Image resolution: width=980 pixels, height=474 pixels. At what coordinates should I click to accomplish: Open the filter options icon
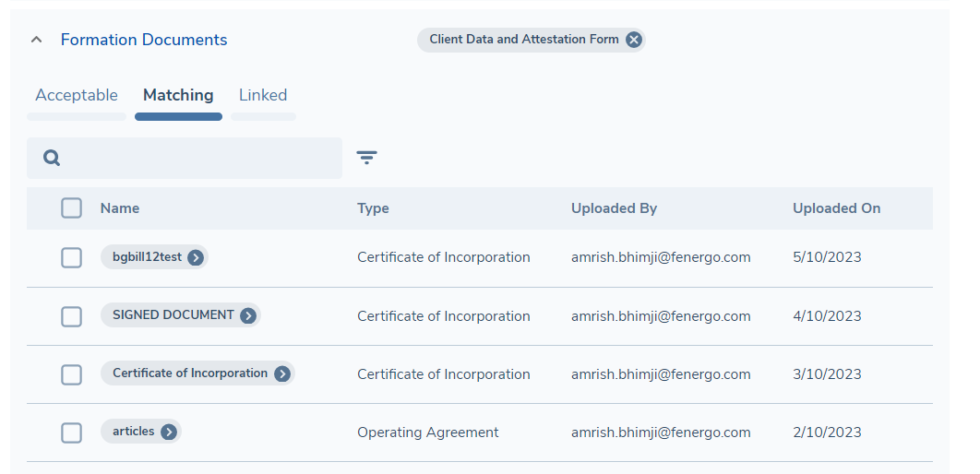coord(367,158)
